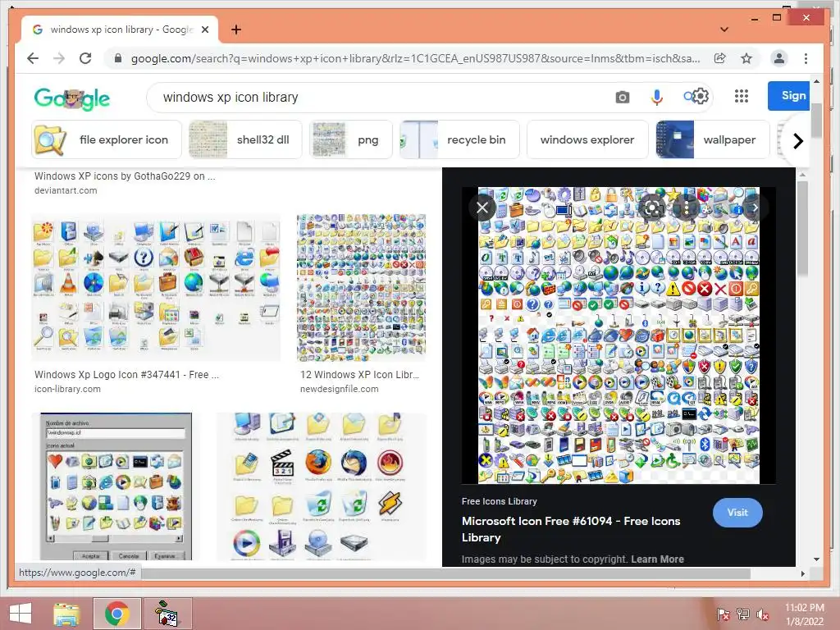Open the Chrome profile avatar
The width and height of the screenshot is (840, 630).
pyautogui.click(x=779, y=58)
